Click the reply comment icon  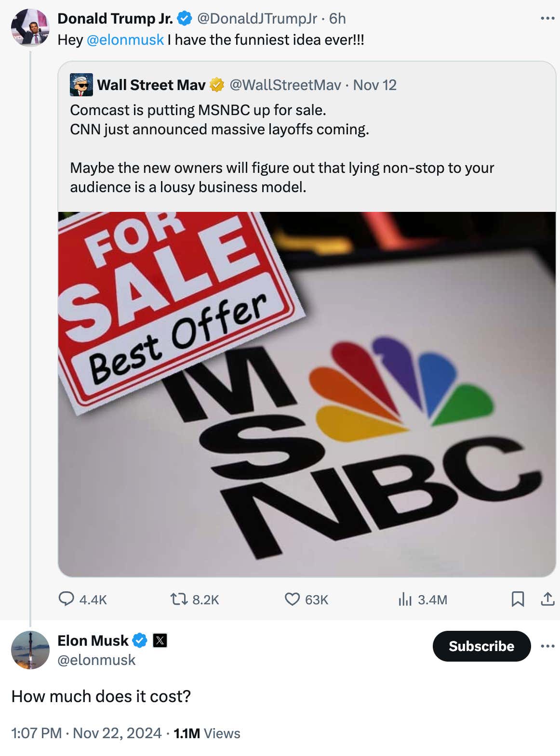66,599
